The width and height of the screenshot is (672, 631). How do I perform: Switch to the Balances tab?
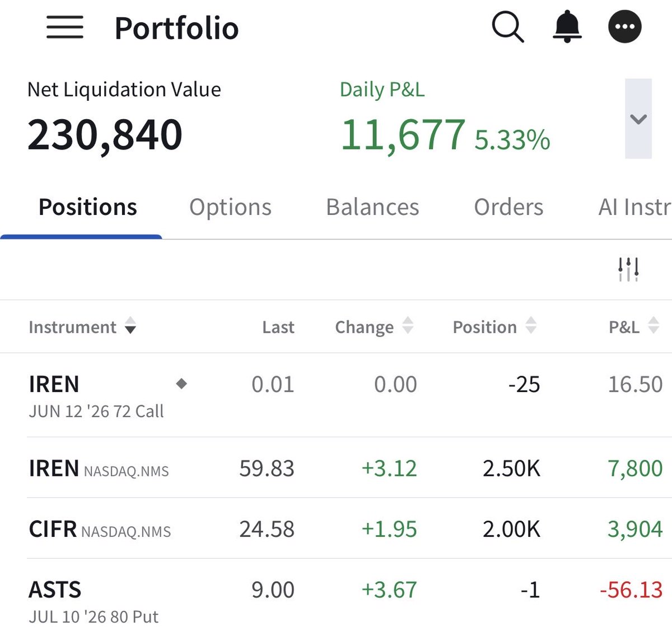(x=372, y=207)
